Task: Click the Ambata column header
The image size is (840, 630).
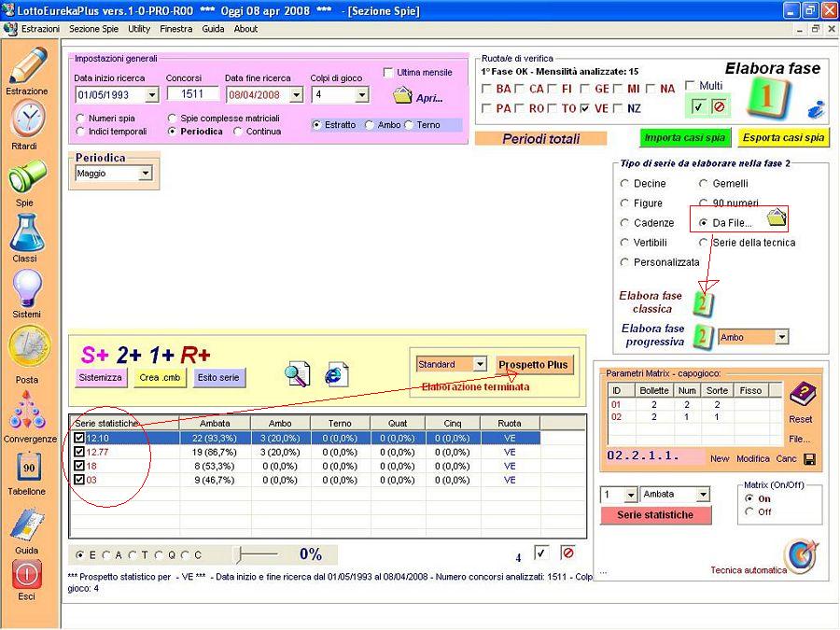Action: 215,423
